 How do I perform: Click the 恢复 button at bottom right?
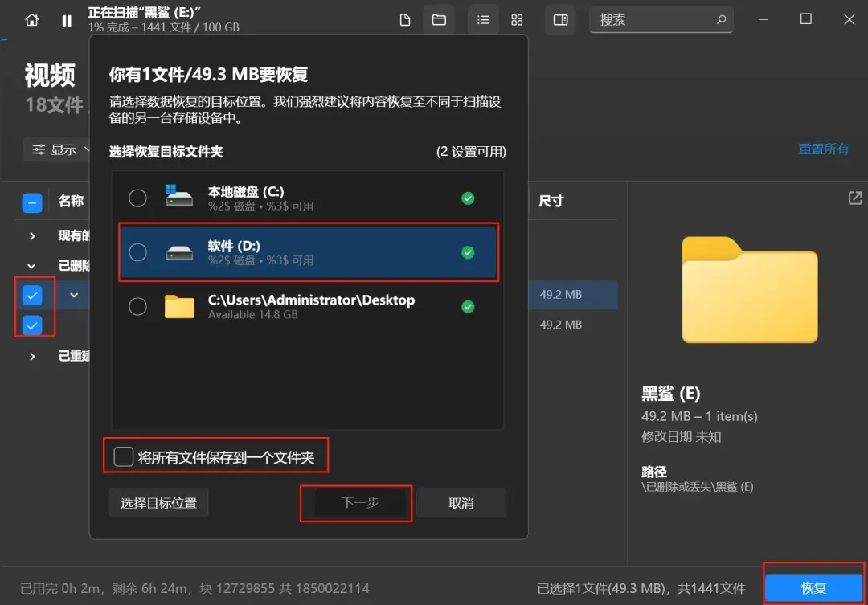tap(814, 587)
